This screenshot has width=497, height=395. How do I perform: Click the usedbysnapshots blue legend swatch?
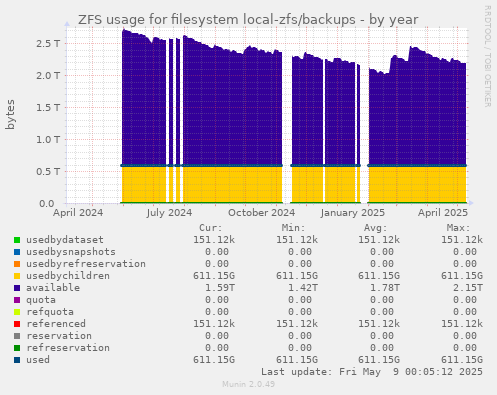[17, 252]
